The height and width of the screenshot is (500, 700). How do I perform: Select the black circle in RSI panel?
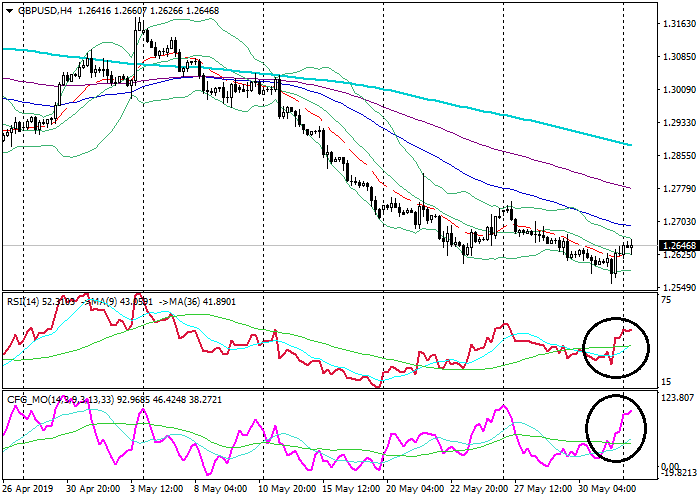615,348
